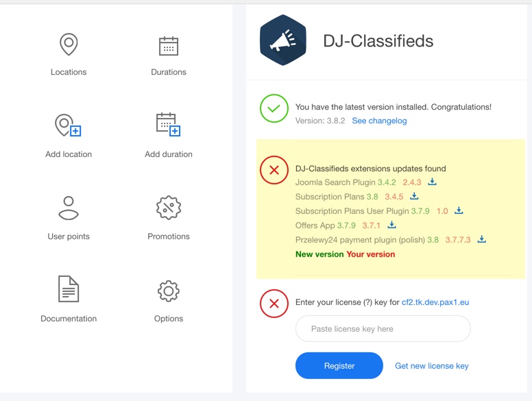532x401 pixels.
Task: Click Przelewy24 payment plugin (polish) text
Action: pos(360,240)
